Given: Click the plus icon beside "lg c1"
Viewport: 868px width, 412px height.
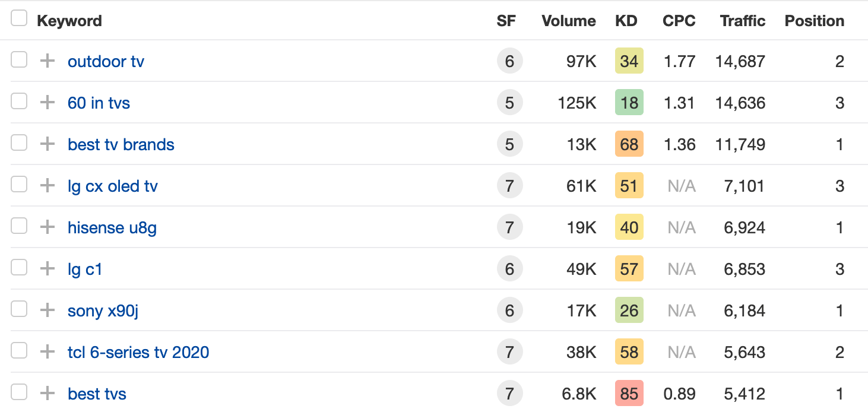Looking at the screenshot, I should click(x=46, y=269).
